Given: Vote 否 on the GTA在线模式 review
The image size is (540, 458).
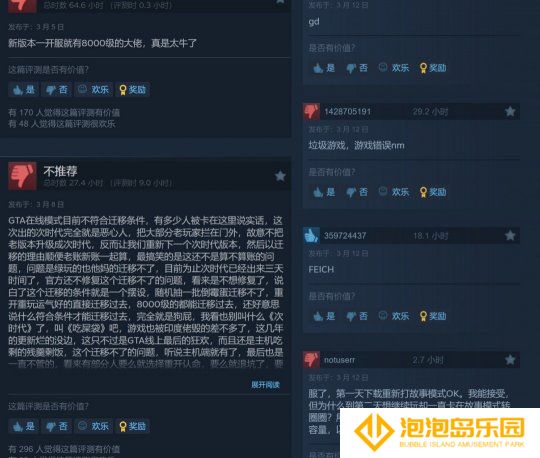Looking at the screenshot, I should point(56,426).
